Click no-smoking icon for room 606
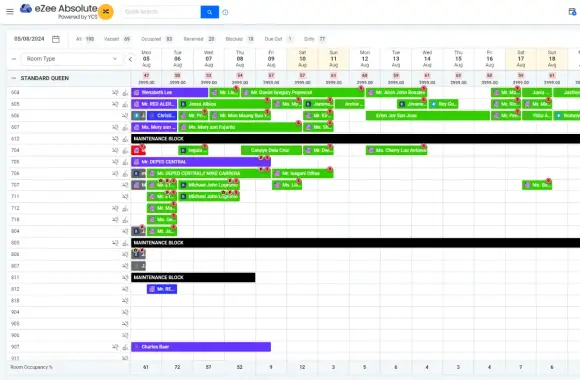 (x=125, y=115)
